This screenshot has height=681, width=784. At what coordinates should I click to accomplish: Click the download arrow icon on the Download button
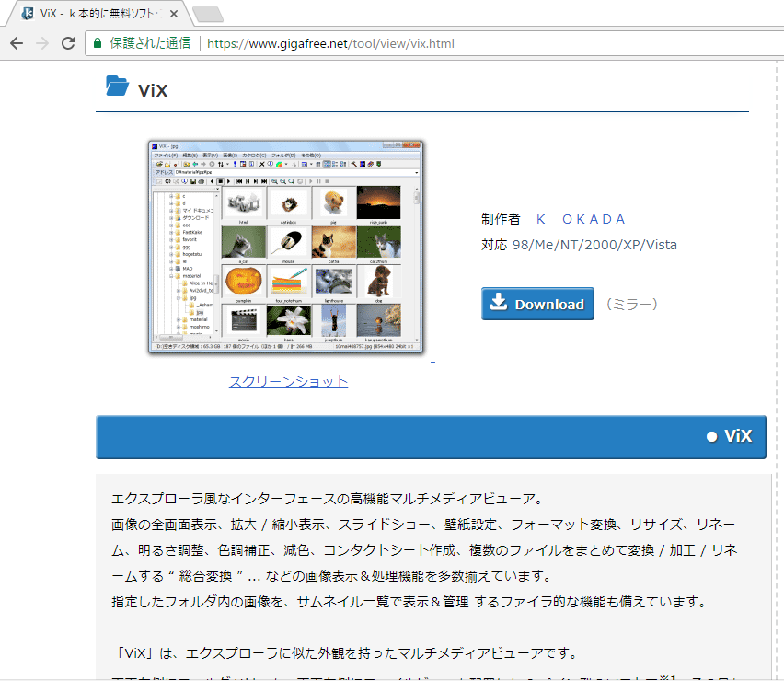(498, 302)
